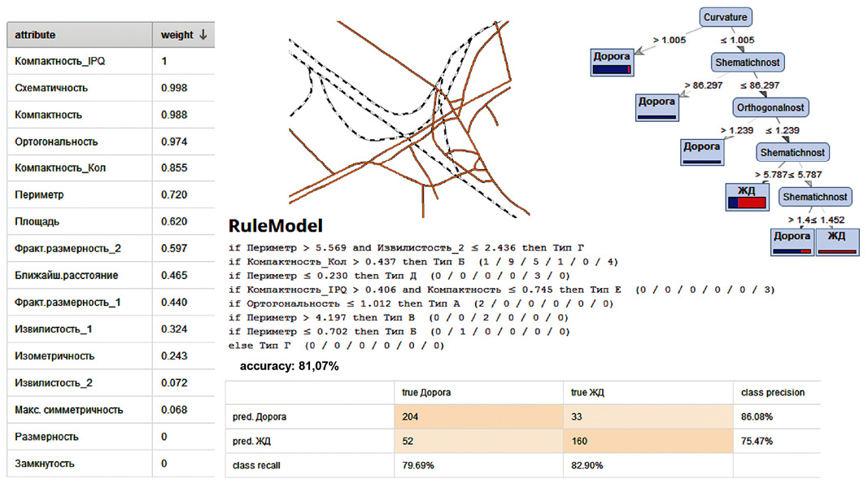Click the confusion matrix cell showing 52
This screenshot has width=868, height=488.
click(x=478, y=441)
